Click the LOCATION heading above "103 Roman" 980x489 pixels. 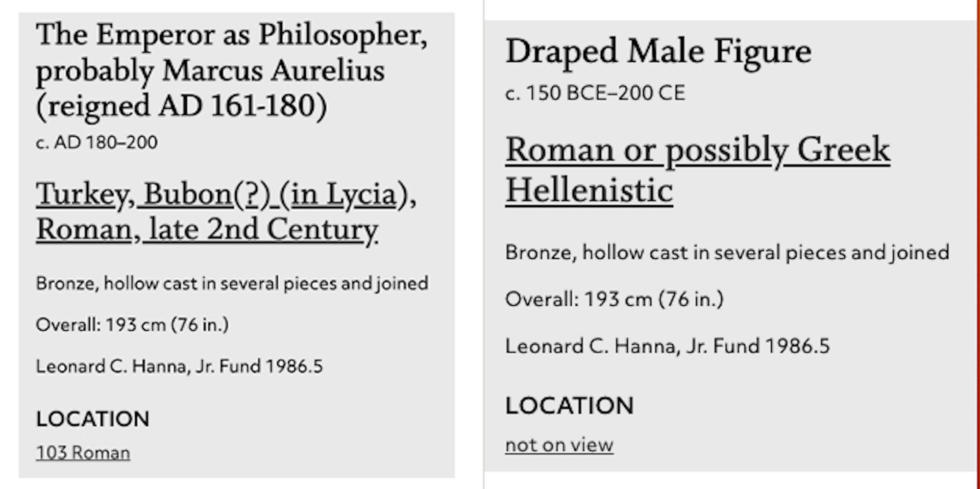(92, 419)
